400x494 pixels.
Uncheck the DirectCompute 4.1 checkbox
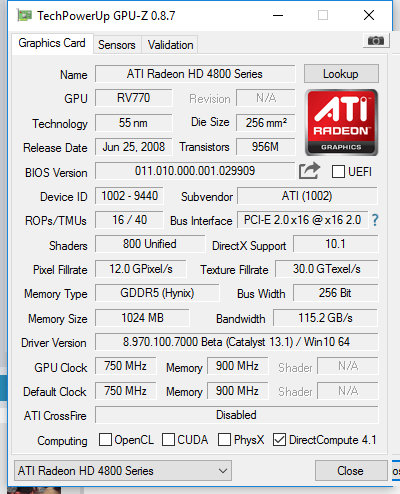pos(279,440)
